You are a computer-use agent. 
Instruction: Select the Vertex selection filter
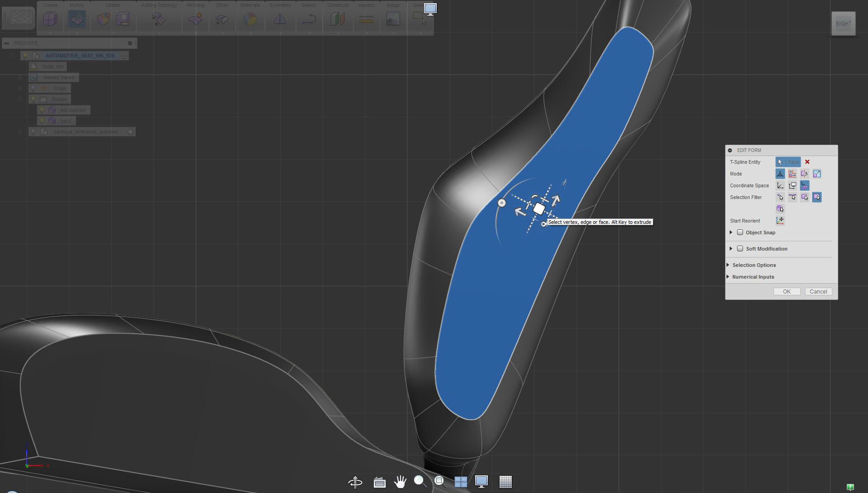[780, 197]
